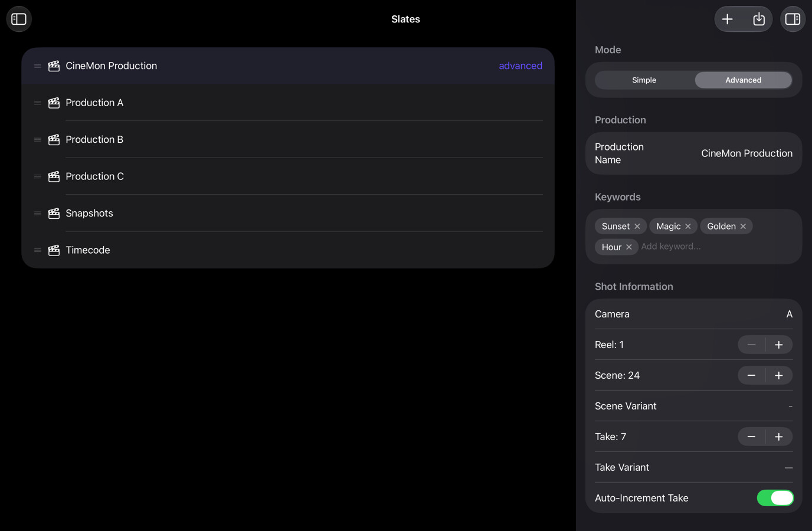The height and width of the screenshot is (531, 812).
Task: Click the import slate download icon
Action: tap(759, 19)
